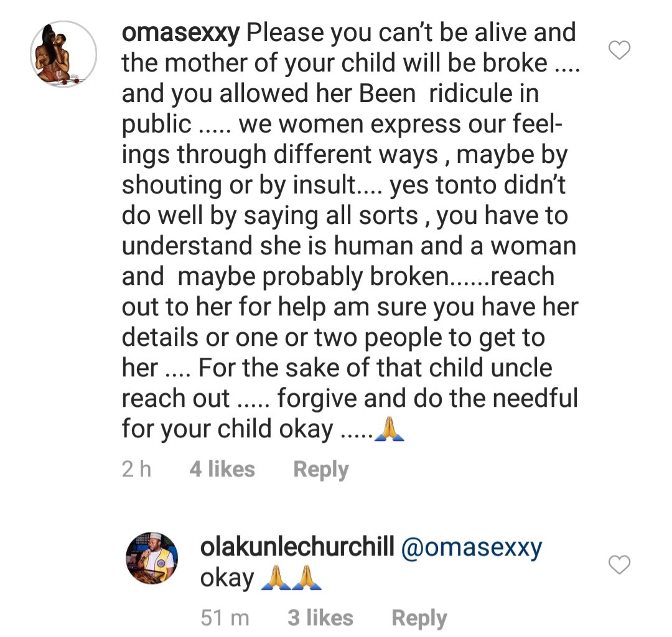The width and height of the screenshot is (672, 637).
Task: Tap the text 'yes tonto didn't'
Action: click(x=477, y=185)
